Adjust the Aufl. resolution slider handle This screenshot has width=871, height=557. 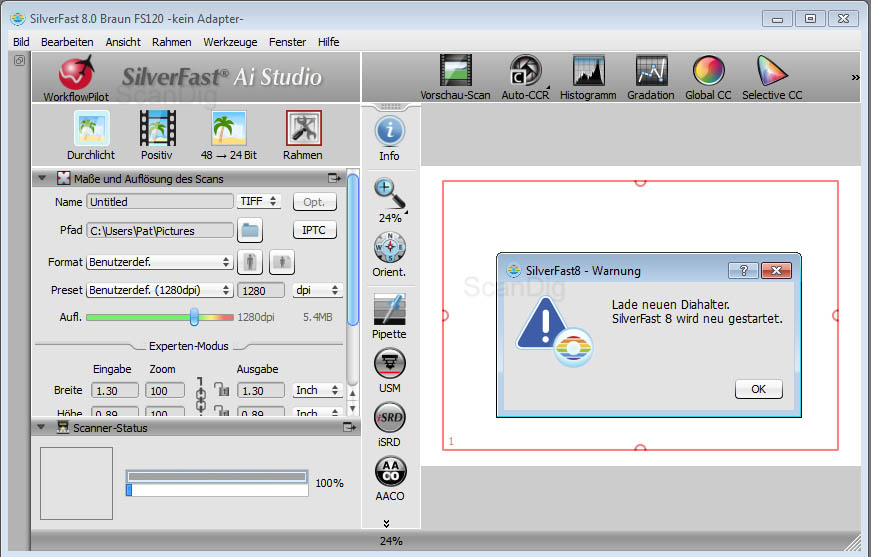click(194, 317)
